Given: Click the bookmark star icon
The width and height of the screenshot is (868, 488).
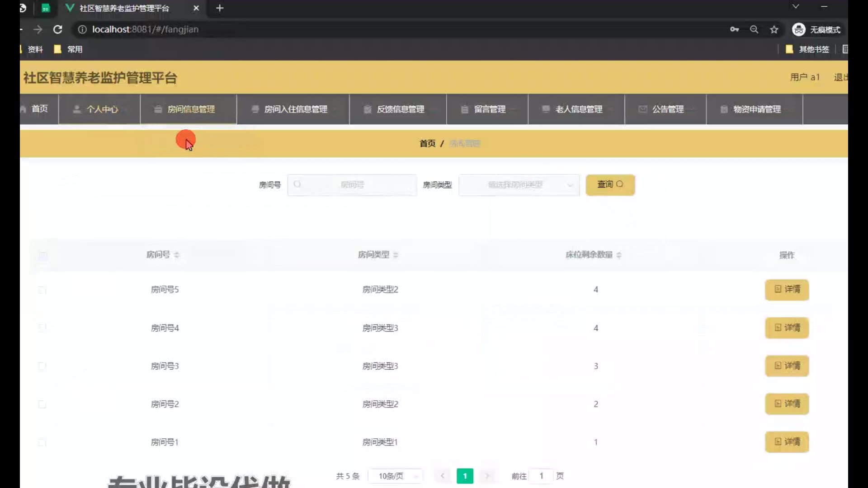Looking at the screenshot, I should [774, 29].
